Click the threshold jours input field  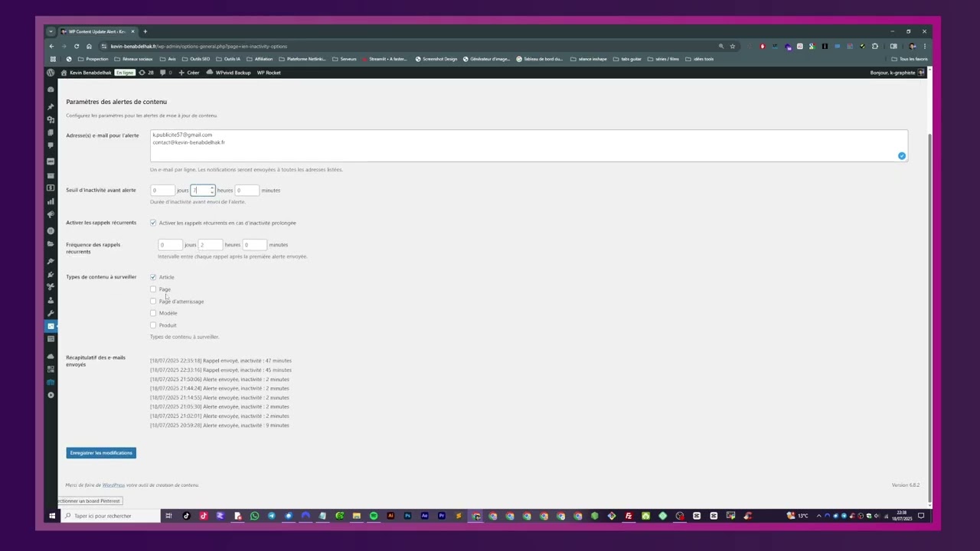[x=162, y=190]
